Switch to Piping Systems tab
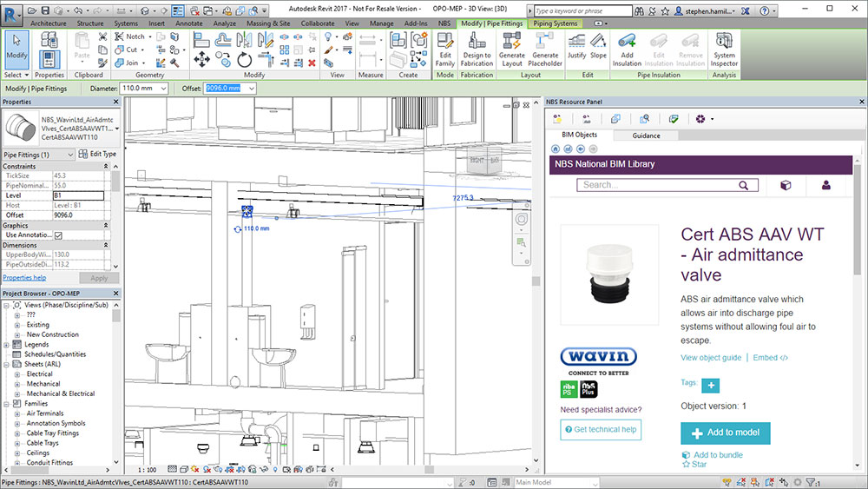Image resolution: width=868 pixels, height=489 pixels. pyautogui.click(x=556, y=23)
